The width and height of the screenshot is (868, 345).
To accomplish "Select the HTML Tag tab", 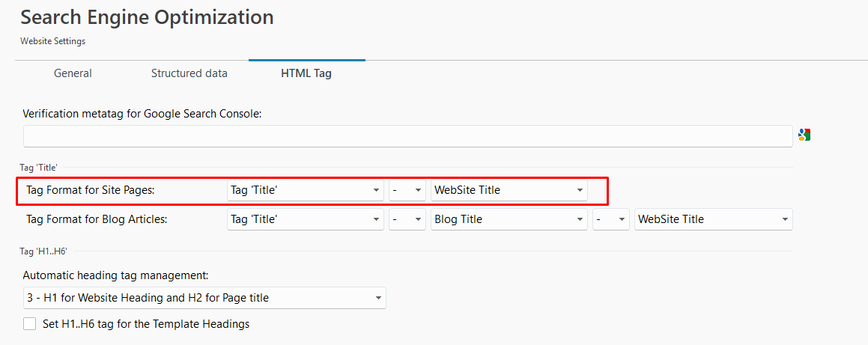I will pos(306,73).
